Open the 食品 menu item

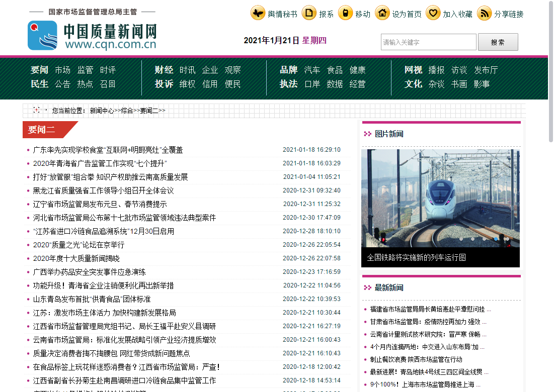[x=335, y=70]
